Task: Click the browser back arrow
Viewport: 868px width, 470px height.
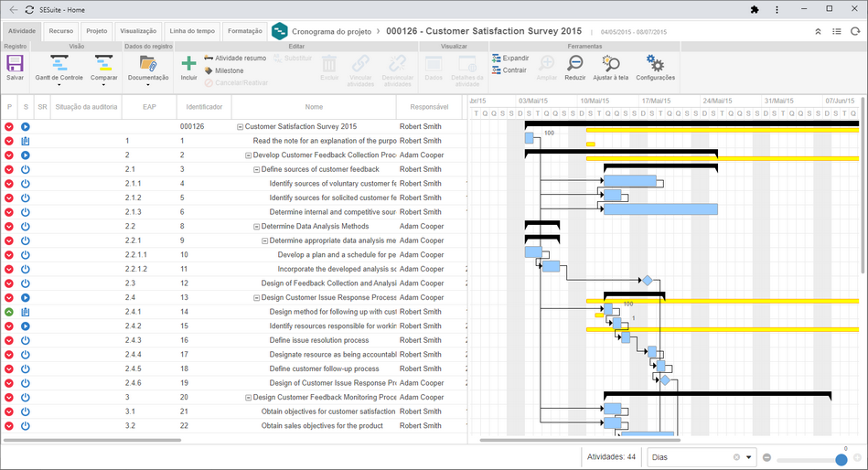Action: (14, 9)
